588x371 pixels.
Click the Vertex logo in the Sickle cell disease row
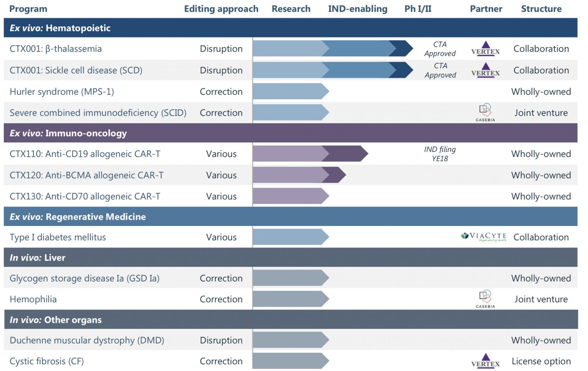(x=485, y=70)
